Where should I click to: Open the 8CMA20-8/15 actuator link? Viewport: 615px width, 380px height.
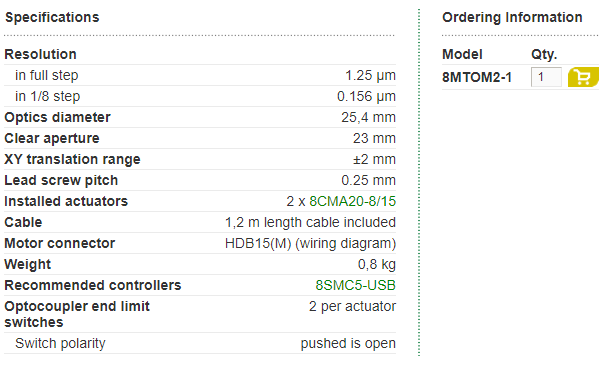(353, 201)
